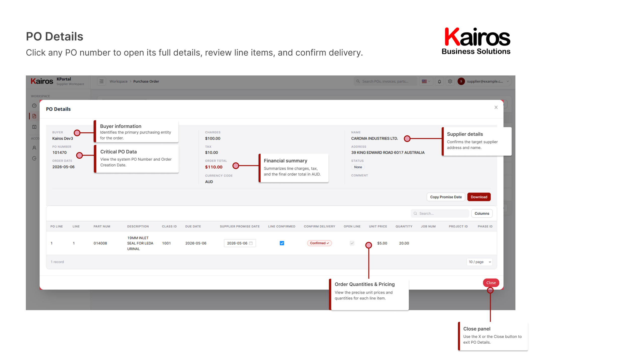Click CAROMA INDUSTRIES LTD. supplier name
Screen dimensions: 643x364
[x=374, y=138]
